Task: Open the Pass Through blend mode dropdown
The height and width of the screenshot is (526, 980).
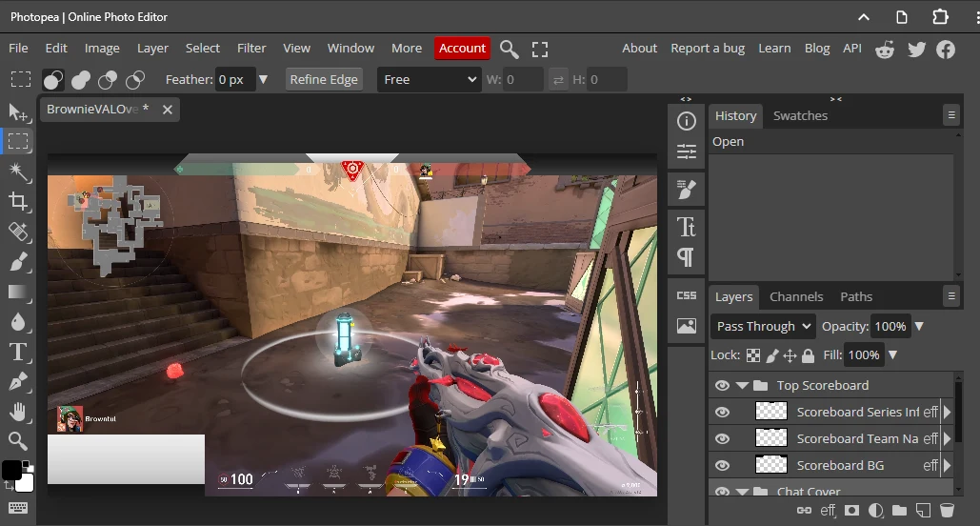Action: [x=763, y=327]
